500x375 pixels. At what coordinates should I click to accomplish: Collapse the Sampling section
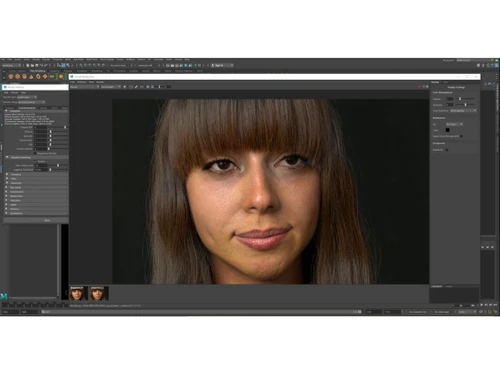coord(7,111)
